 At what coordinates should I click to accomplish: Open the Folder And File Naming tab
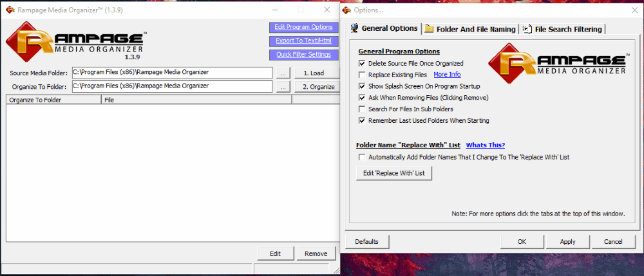point(471,29)
